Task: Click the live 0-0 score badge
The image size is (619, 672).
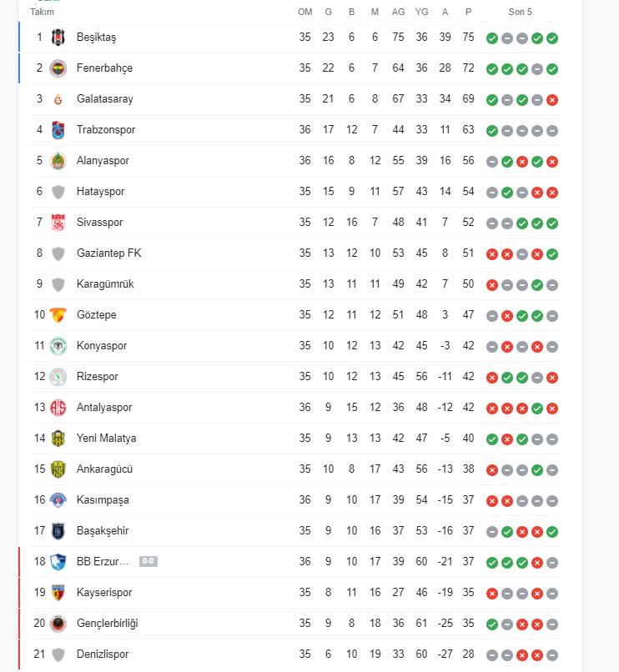Action: click(148, 561)
